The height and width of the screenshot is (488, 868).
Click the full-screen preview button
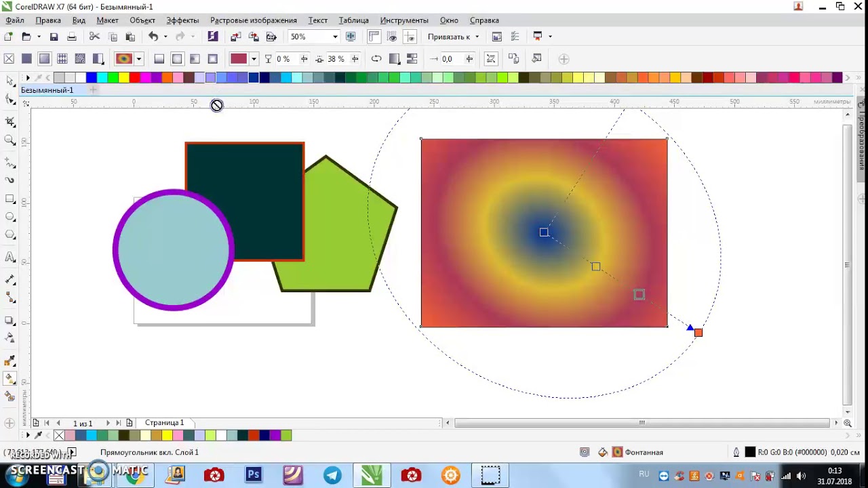point(351,37)
